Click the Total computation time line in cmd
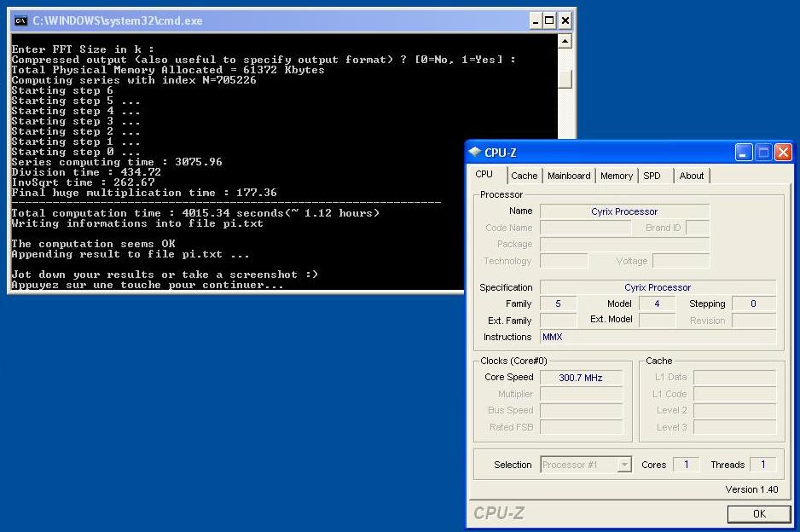 tap(195, 213)
